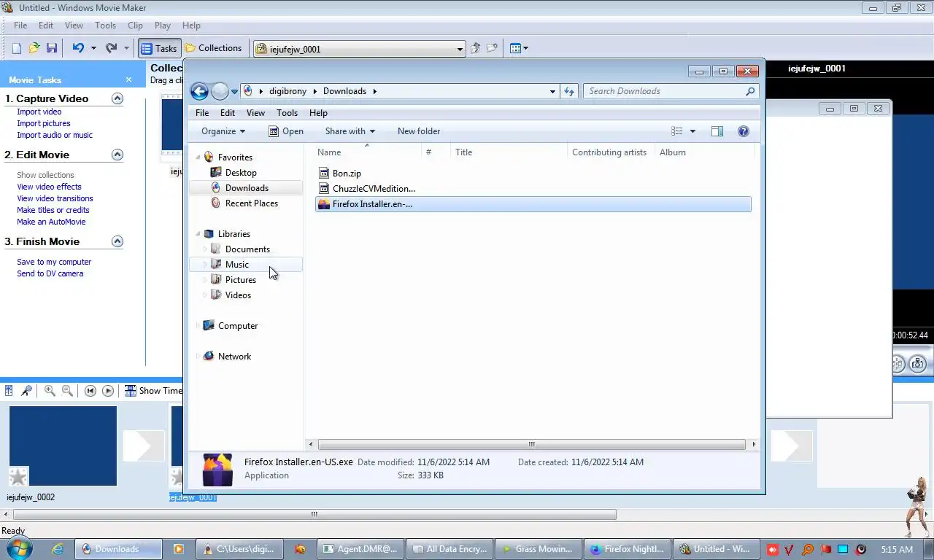This screenshot has height=560, width=934.
Task: Select Desktop in Favorites
Action: pyautogui.click(x=241, y=173)
